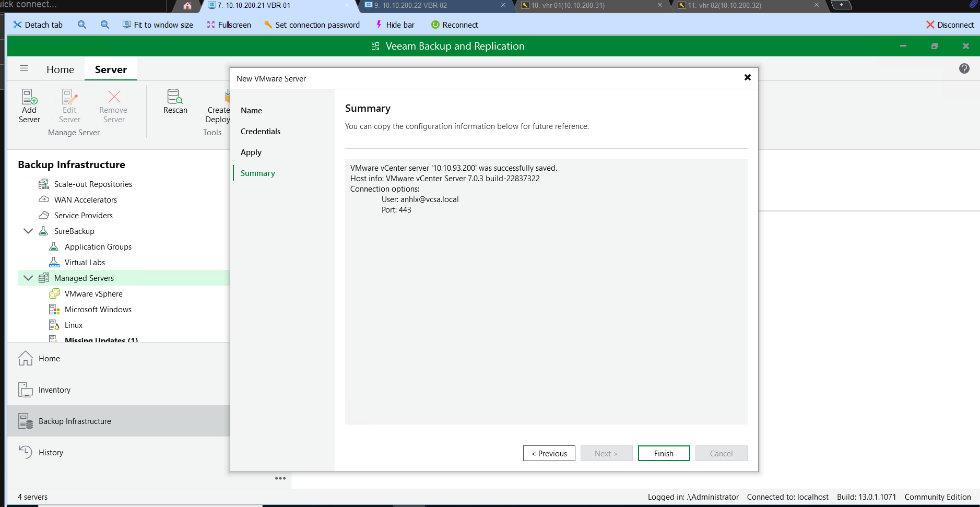
Task: Click the Previous button in wizard
Action: pyautogui.click(x=549, y=453)
